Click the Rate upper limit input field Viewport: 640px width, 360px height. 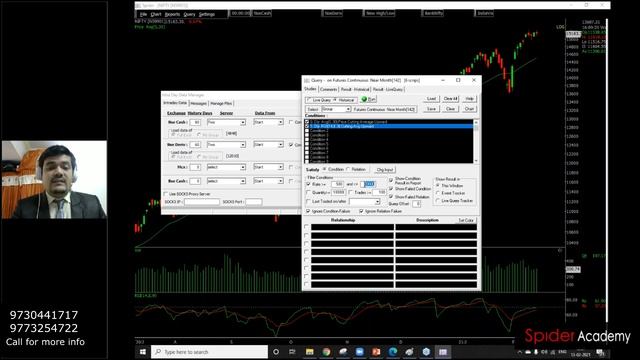(369, 184)
